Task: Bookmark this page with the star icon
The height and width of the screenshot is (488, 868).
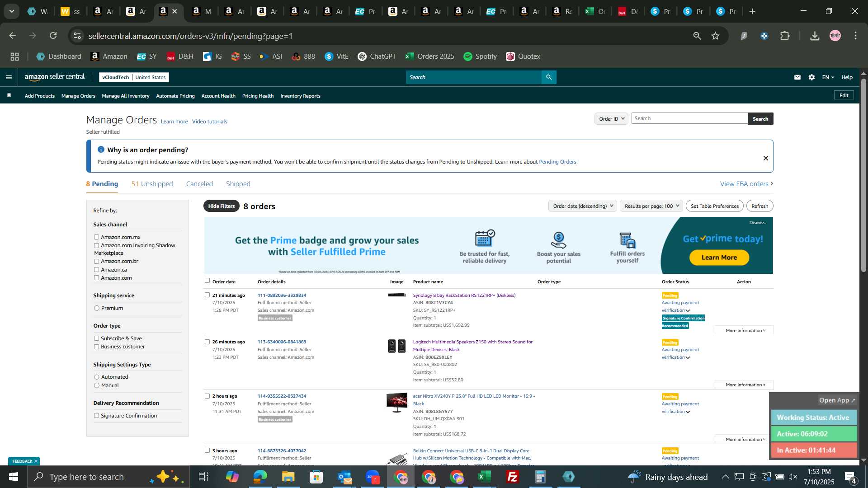Action: 715,36
